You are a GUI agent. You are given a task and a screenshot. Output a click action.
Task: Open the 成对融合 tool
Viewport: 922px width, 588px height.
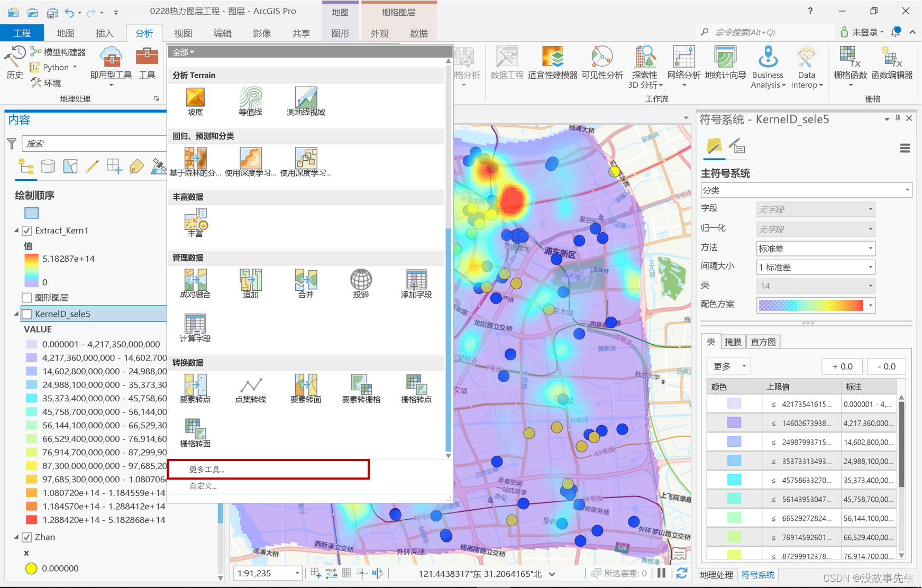tap(195, 283)
